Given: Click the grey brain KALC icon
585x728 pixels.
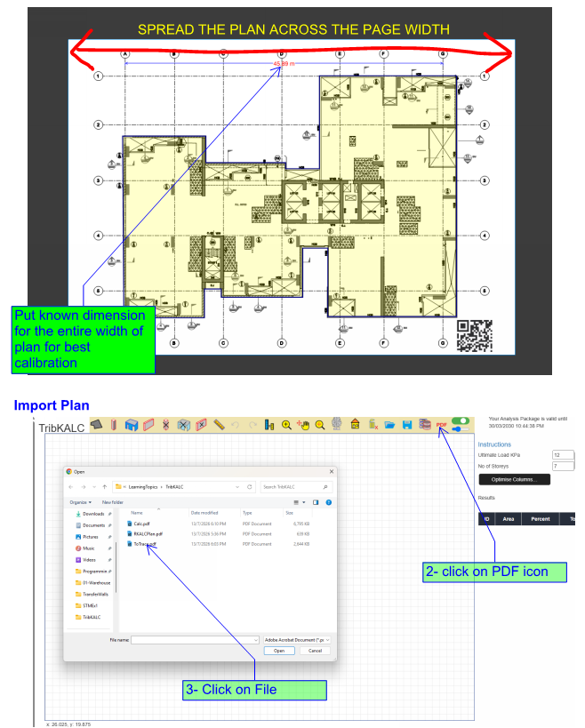Looking at the screenshot, I should pos(337,424).
